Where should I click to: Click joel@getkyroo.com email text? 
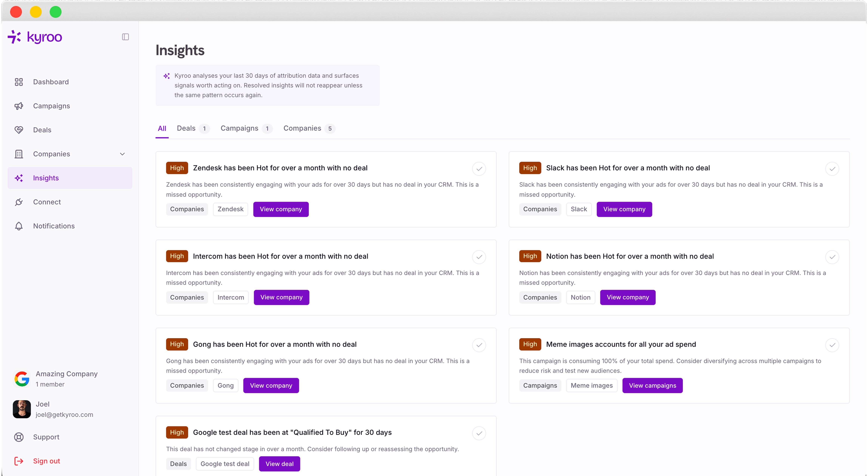tap(64, 414)
